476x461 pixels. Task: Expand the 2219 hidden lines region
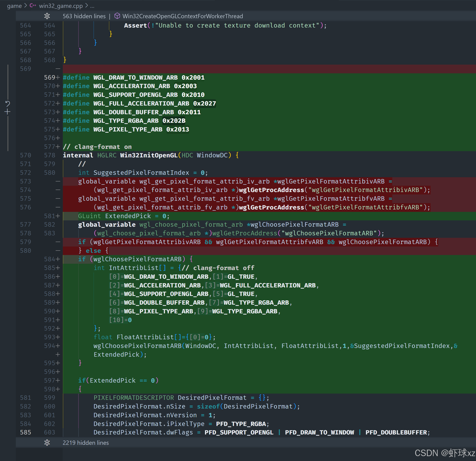click(x=86, y=443)
